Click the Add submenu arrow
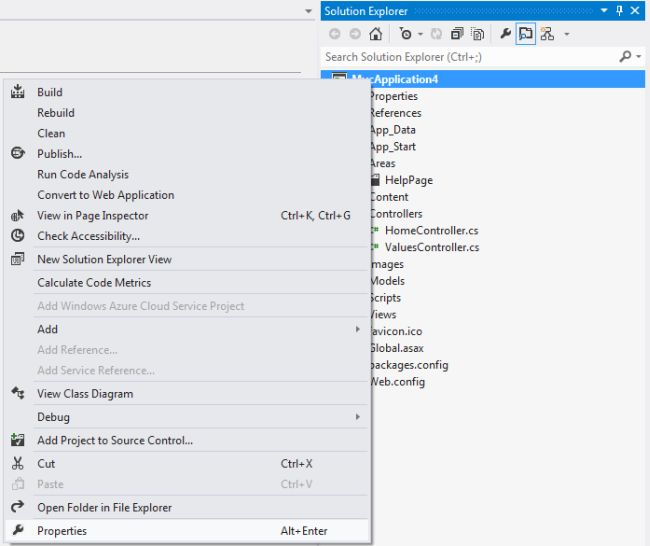Screen dimensions: 650x546 point(358,329)
